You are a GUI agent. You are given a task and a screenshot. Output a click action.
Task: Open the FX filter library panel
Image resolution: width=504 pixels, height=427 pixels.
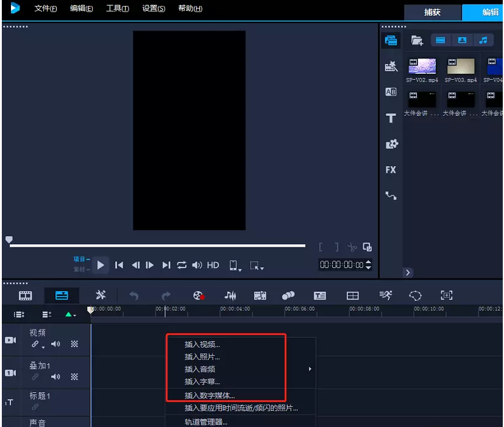(391, 170)
